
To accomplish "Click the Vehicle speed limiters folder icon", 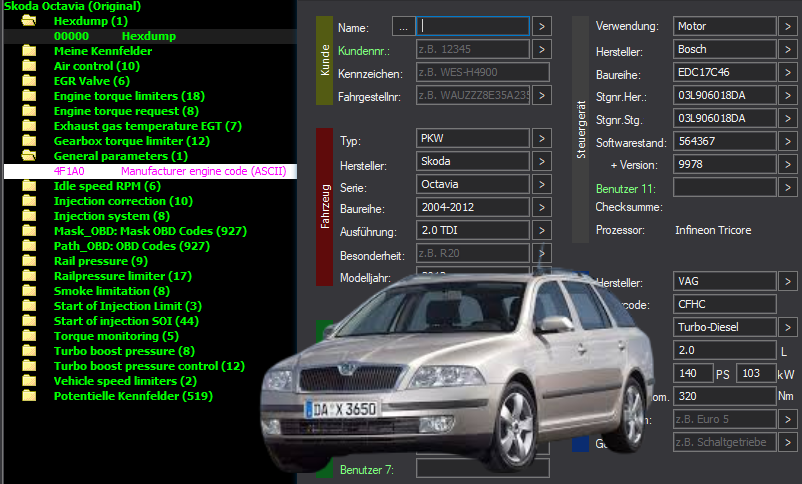I will click(x=29, y=381).
